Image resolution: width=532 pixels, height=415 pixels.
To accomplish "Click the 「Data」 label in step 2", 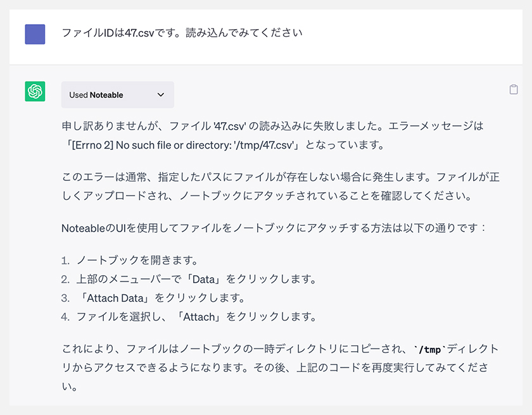I will 204,279.
